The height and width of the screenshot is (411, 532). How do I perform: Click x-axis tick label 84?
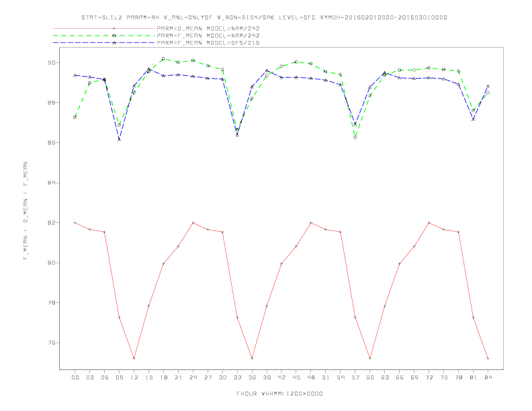[x=488, y=377]
